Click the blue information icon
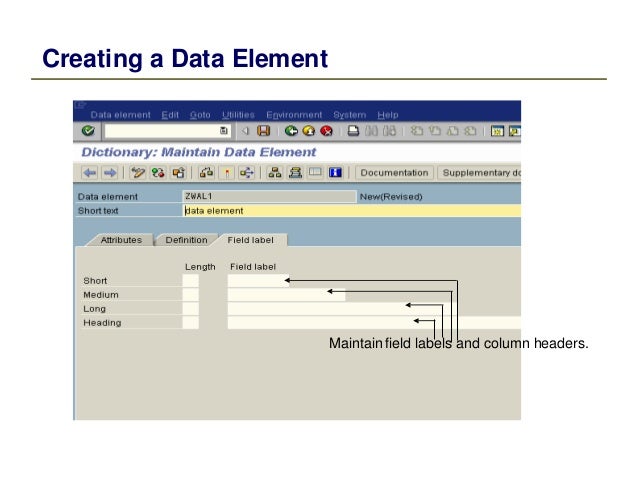The width and height of the screenshot is (638, 479). click(x=335, y=173)
